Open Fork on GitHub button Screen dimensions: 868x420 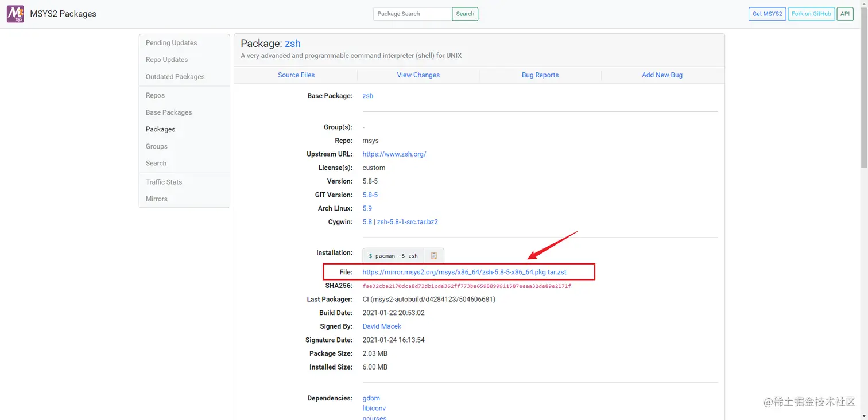point(811,14)
